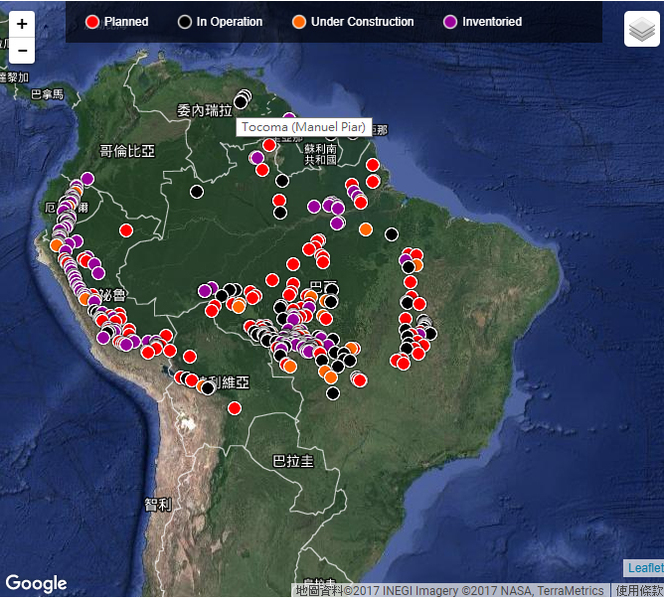Click the Tocoma (Manuel Piar) tooltip
664x600 pixels.
304,128
